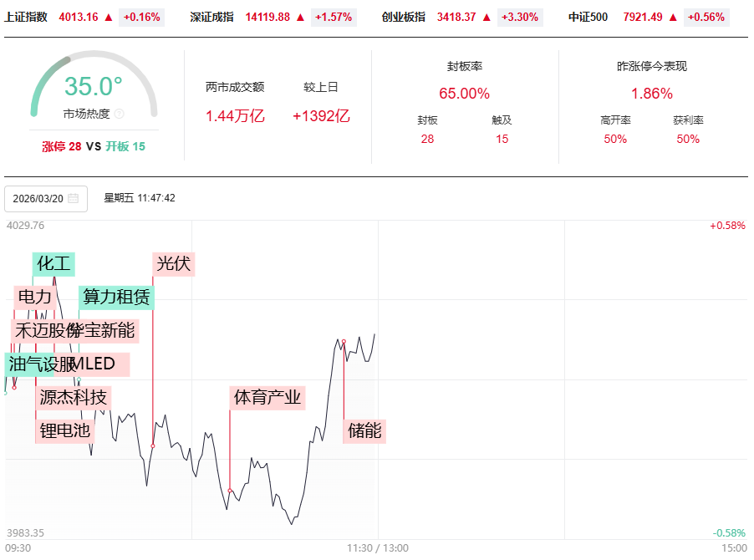Click the 开板 15 count link
This screenshot has width=754, height=560.
(x=125, y=146)
